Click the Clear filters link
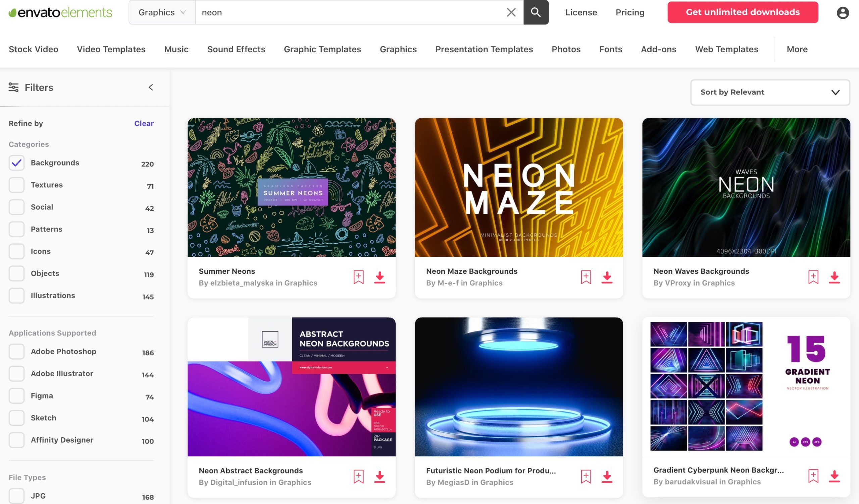Screen dimensions: 859x504 [x=144, y=123]
